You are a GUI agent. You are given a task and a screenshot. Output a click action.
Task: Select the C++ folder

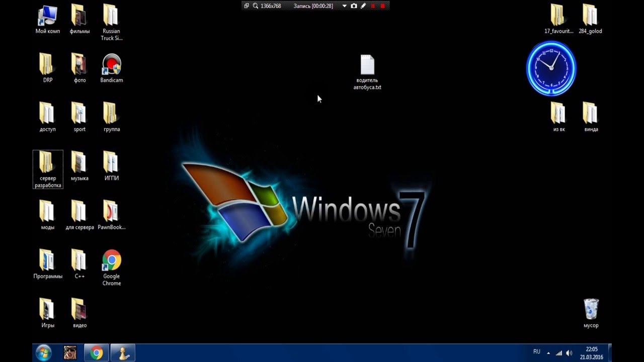click(x=79, y=264)
